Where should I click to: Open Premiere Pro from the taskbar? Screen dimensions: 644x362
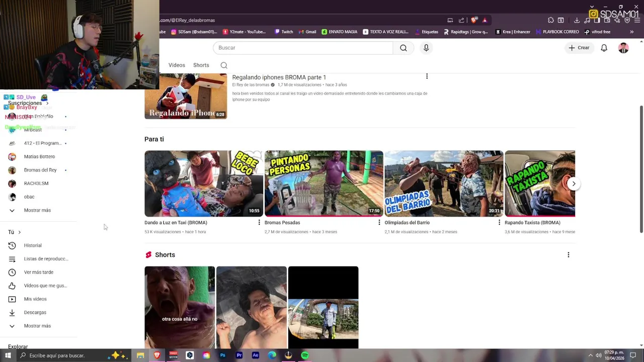(239, 355)
